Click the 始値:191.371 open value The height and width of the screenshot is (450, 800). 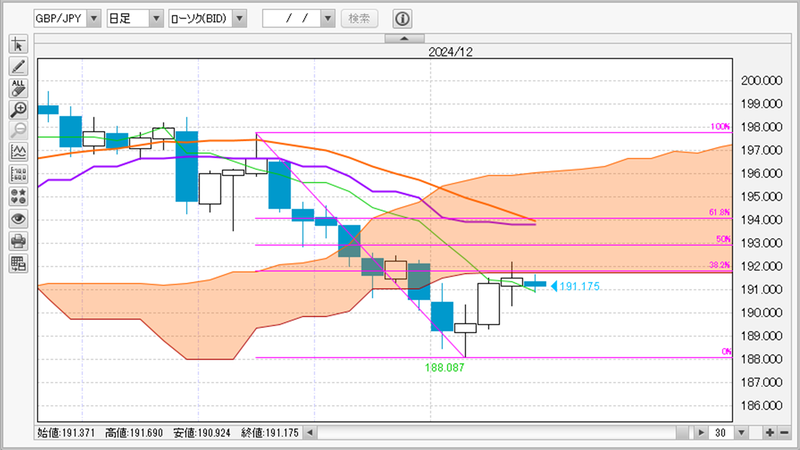click(66, 433)
